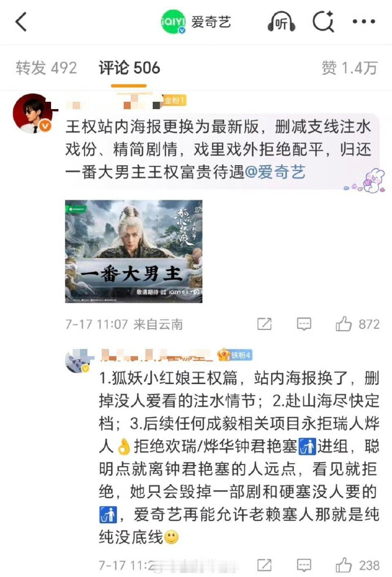
Task: Open the 赞 1.4万 likes tab
Action: point(349,68)
